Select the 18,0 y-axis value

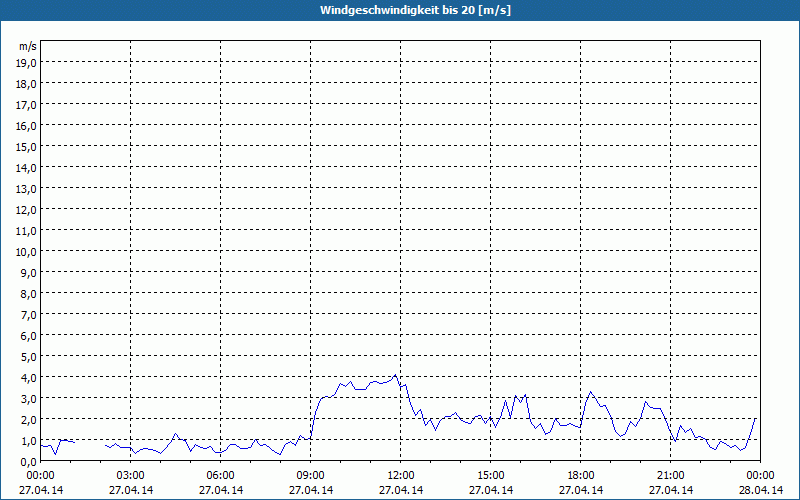pyautogui.click(x=28, y=84)
